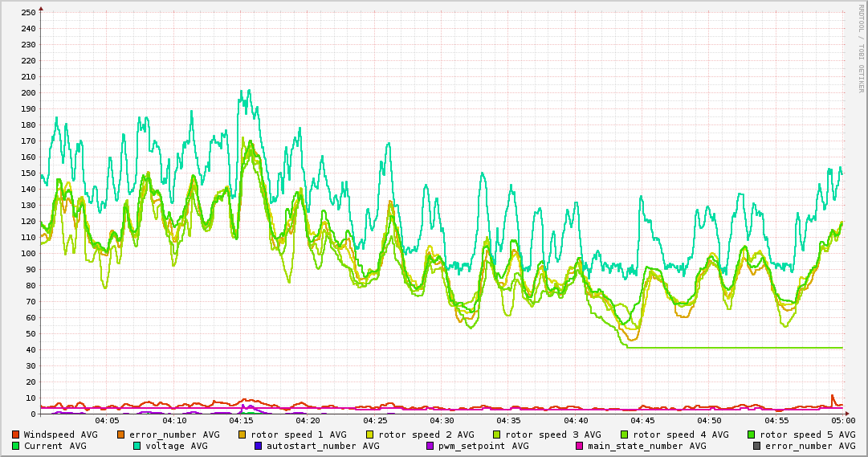This screenshot has width=868, height=457.
Task: Click the pink main_state_number AVG swatch
Action: point(580,446)
